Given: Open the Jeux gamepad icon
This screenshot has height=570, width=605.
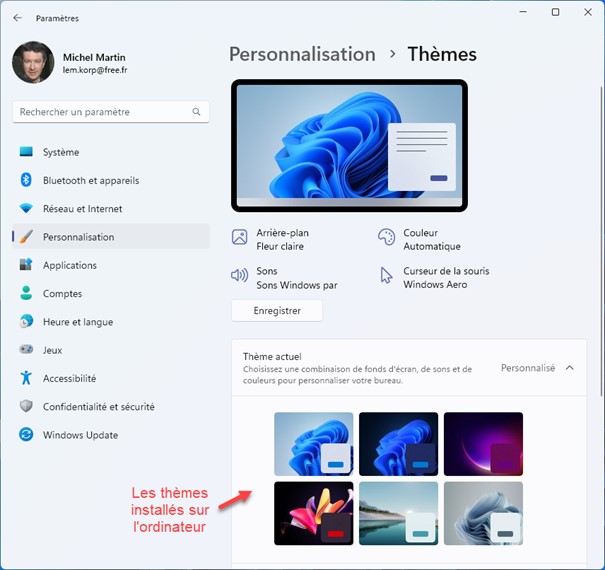Looking at the screenshot, I should click(x=26, y=350).
